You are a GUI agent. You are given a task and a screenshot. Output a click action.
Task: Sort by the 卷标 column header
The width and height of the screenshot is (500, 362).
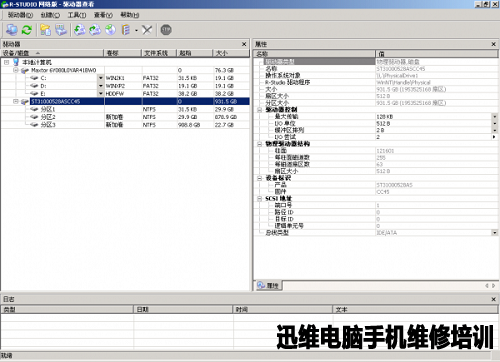coord(123,53)
